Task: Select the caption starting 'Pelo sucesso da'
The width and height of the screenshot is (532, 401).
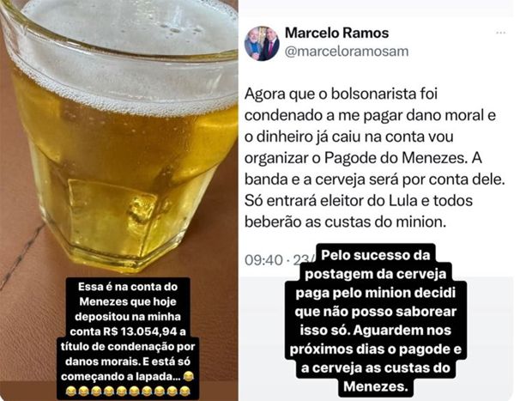Action: click(376, 320)
